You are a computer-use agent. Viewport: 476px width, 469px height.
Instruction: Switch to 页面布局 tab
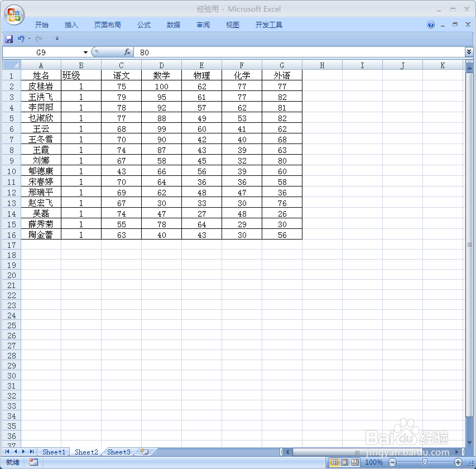(x=108, y=25)
